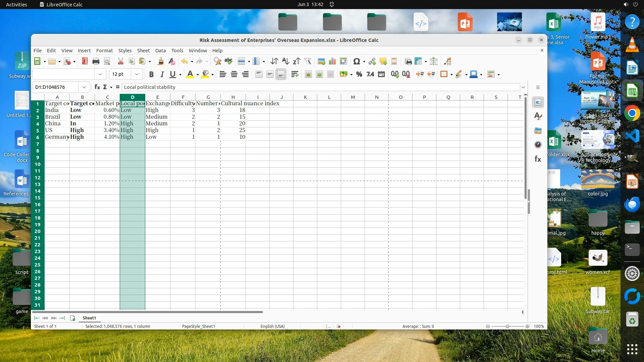Open the Format menu
Image resolution: width=644 pixels, height=362 pixels.
[104, 51]
